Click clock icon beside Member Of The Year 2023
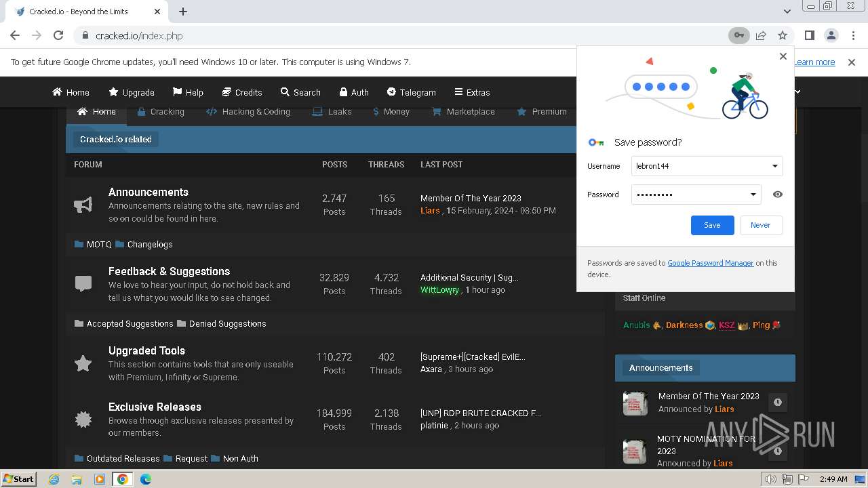 tap(778, 402)
